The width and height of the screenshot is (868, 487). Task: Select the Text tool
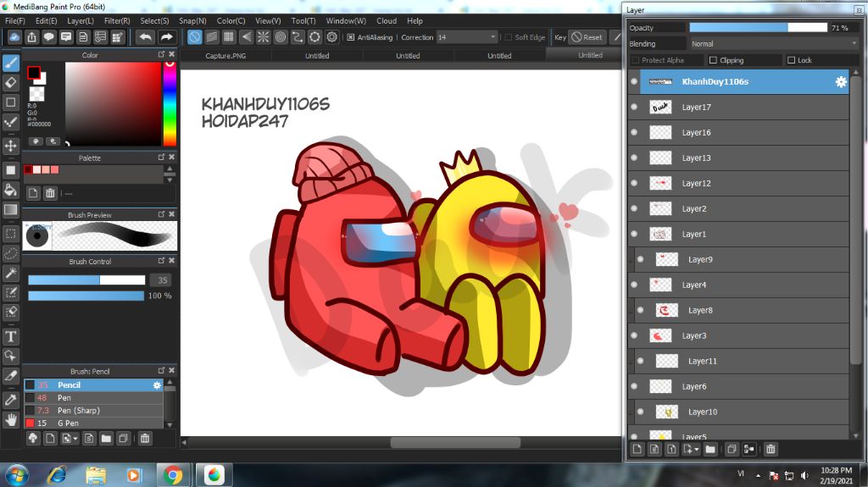(10, 336)
